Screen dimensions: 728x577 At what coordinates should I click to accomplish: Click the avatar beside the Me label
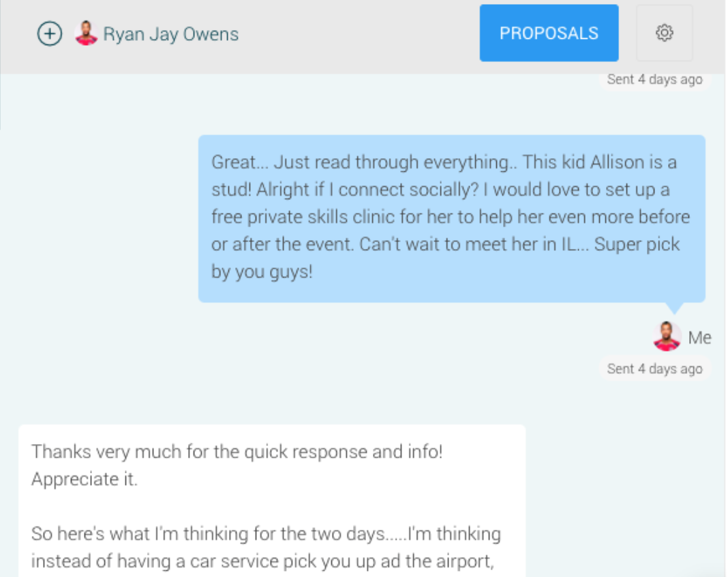667,337
